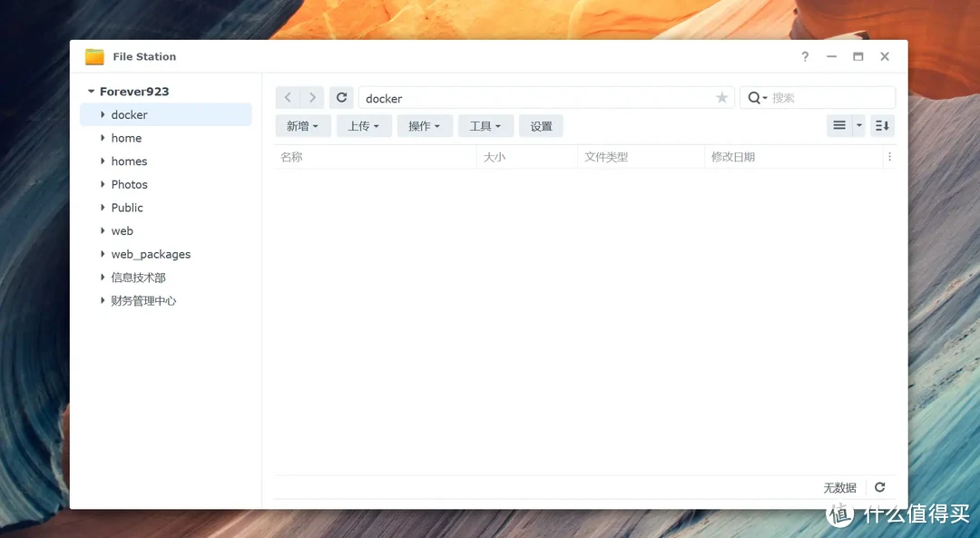980x538 pixels.
Task: Open help using the question mark icon
Action: (x=804, y=56)
